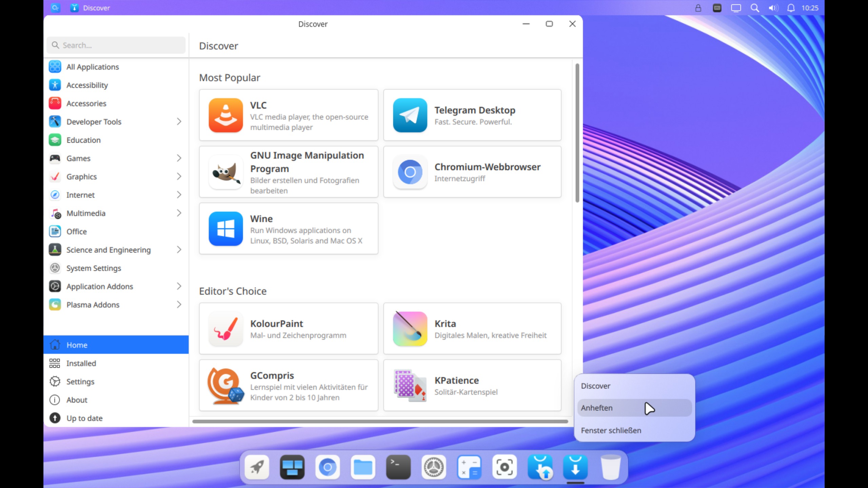868x488 pixels.
Task: Open the screenshot tool in dock
Action: (505, 467)
